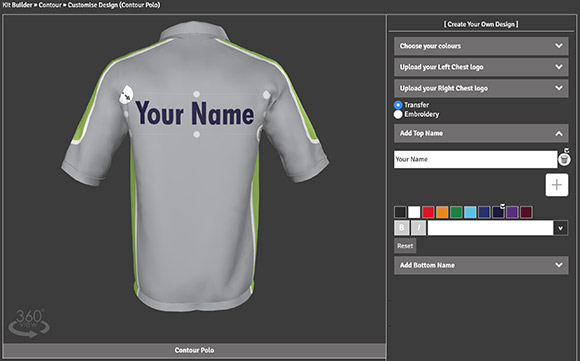Click Kit Builder breadcrumb link
The width and height of the screenshot is (580, 361).
coord(17,5)
